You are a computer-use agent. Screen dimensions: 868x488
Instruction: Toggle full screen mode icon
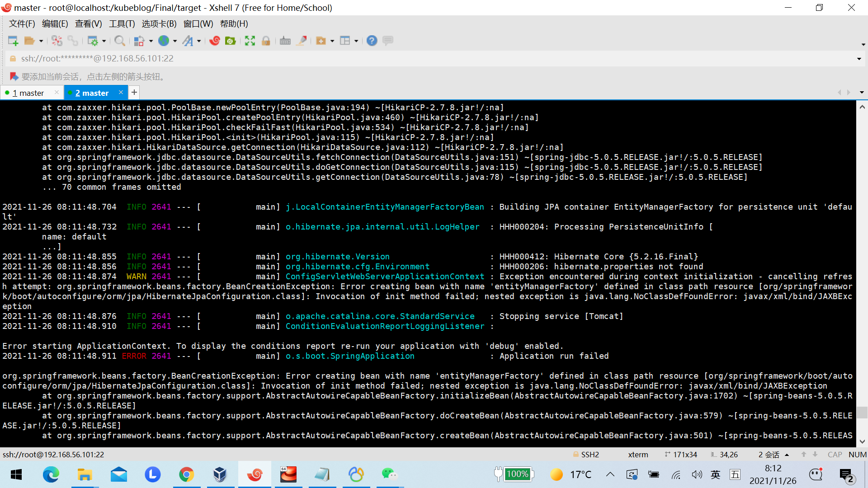(250, 41)
